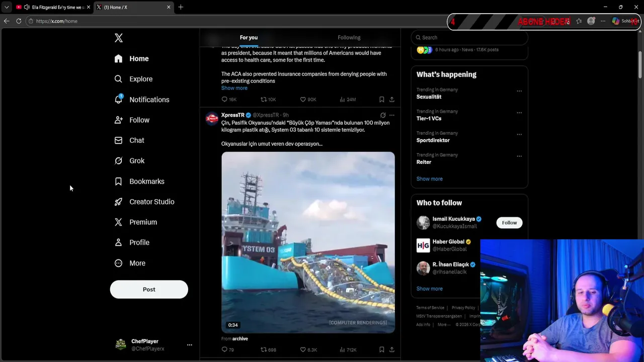Open Creator Studio rocket icon

[x=118, y=202]
